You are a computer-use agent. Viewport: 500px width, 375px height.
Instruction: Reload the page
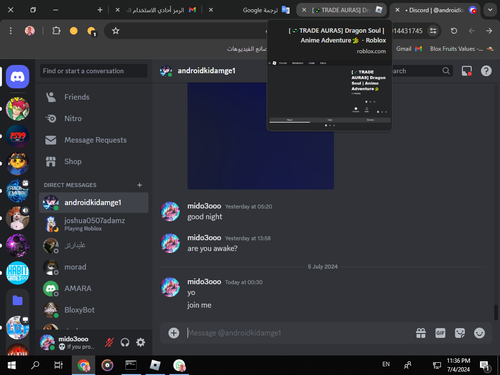click(x=454, y=31)
